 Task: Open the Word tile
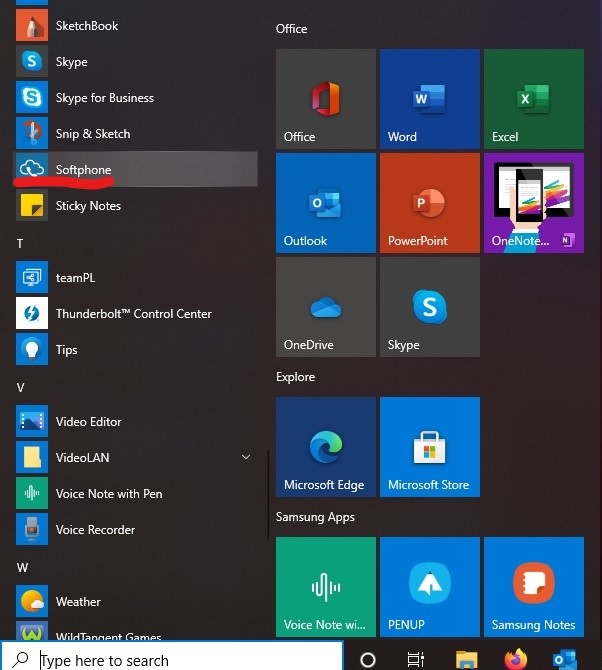[x=430, y=99]
